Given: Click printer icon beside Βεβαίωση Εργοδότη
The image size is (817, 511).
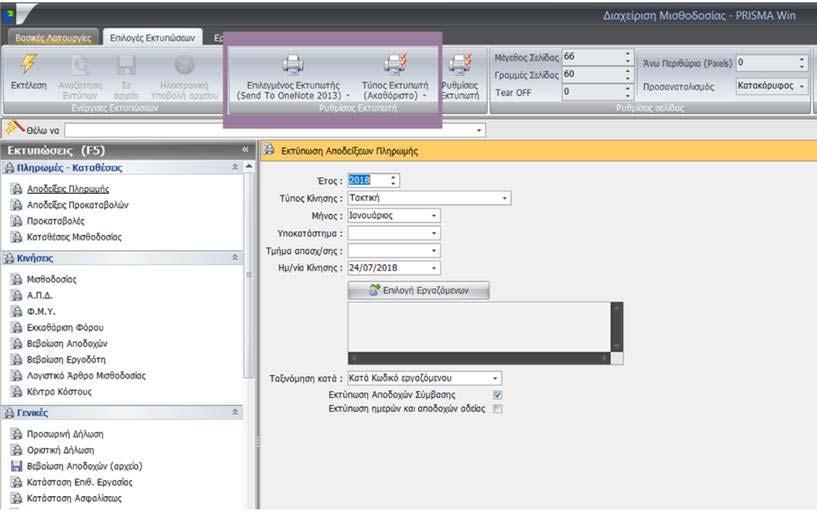Looking at the screenshot, I should 17,359.
